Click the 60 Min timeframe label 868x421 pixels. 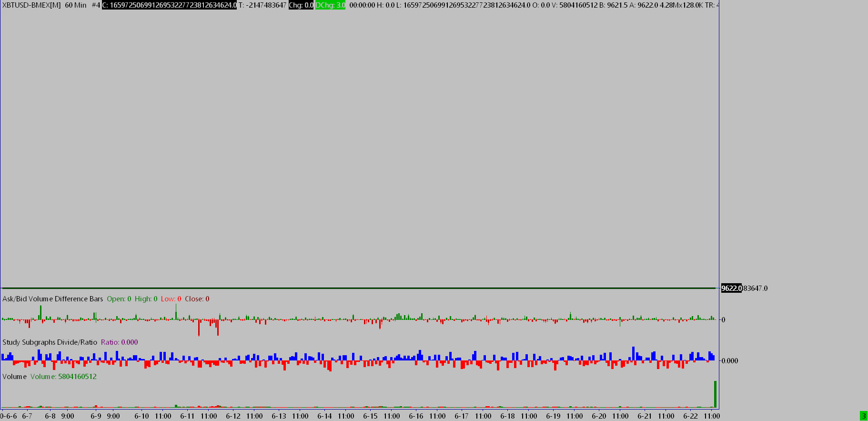[76, 5]
